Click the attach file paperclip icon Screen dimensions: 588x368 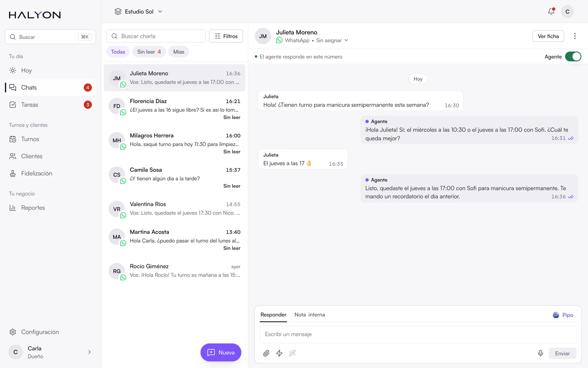tap(266, 353)
